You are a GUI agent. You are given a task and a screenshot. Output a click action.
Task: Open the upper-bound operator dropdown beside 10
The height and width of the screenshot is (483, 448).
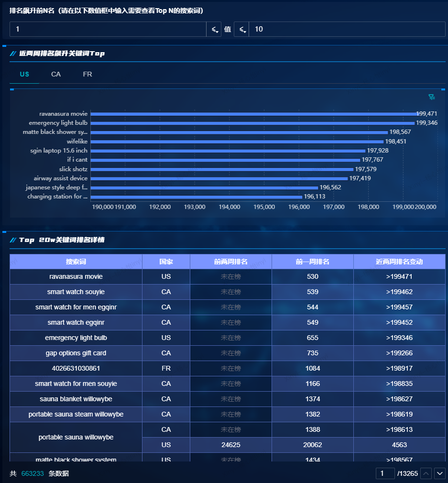(241, 29)
